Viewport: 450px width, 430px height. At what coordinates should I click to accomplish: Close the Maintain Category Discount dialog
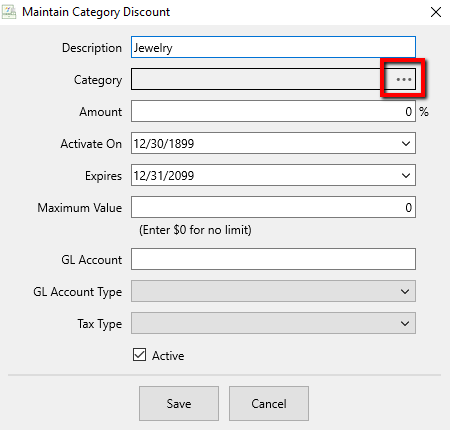coord(436,12)
